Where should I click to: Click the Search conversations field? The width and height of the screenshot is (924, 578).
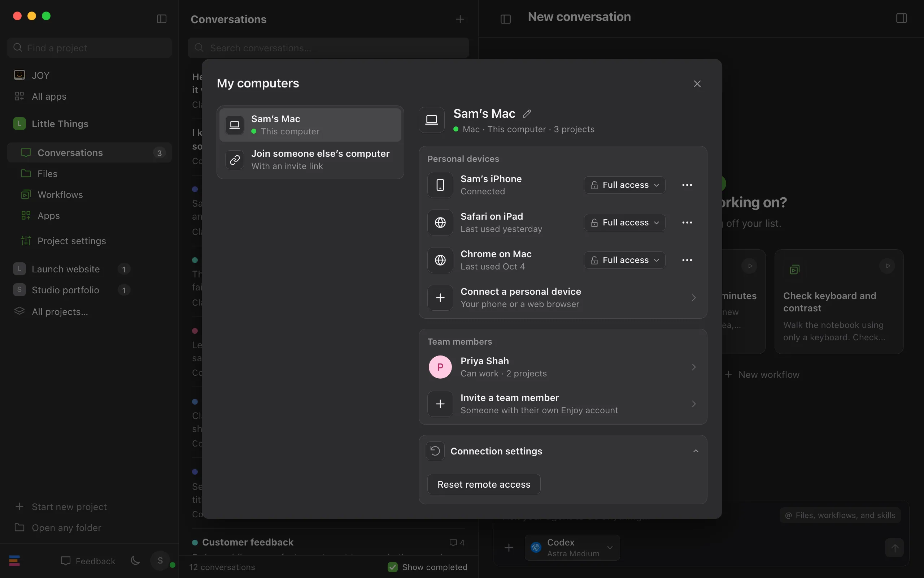(328, 48)
